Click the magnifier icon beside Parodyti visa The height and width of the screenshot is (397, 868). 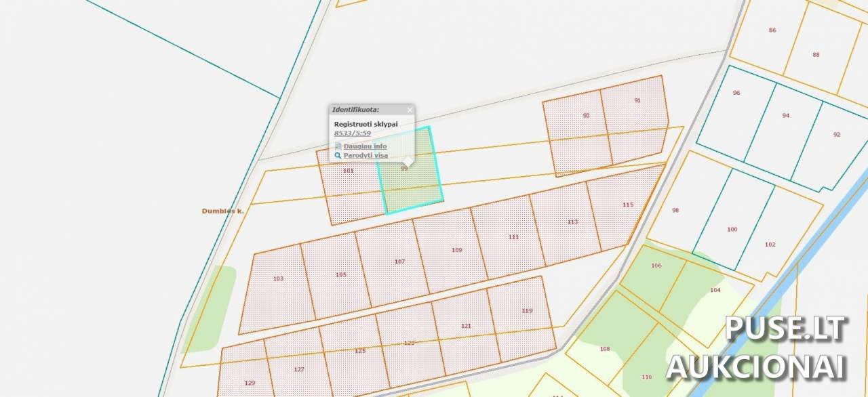tap(338, 156)
